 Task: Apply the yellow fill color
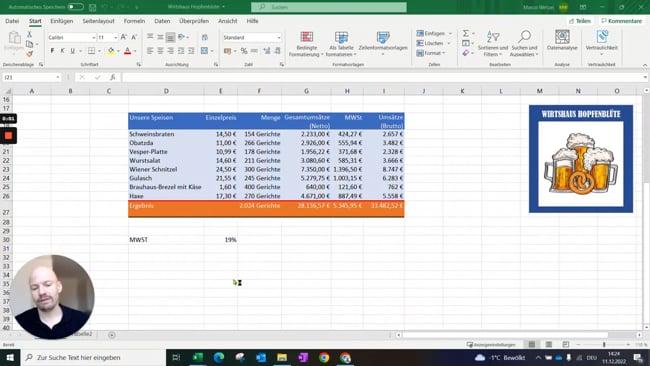click(111, 51)
